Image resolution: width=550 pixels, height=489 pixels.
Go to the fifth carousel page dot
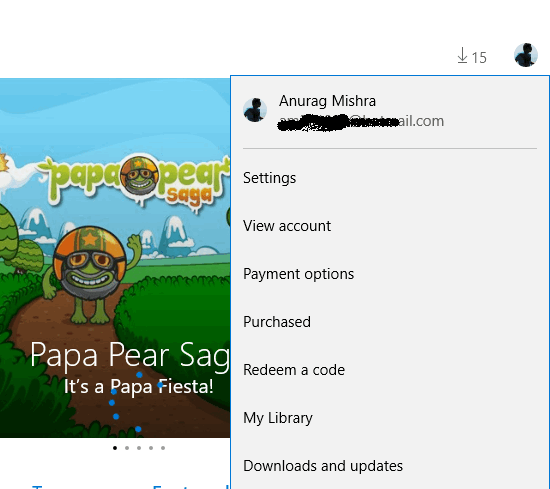click(163, 448)
